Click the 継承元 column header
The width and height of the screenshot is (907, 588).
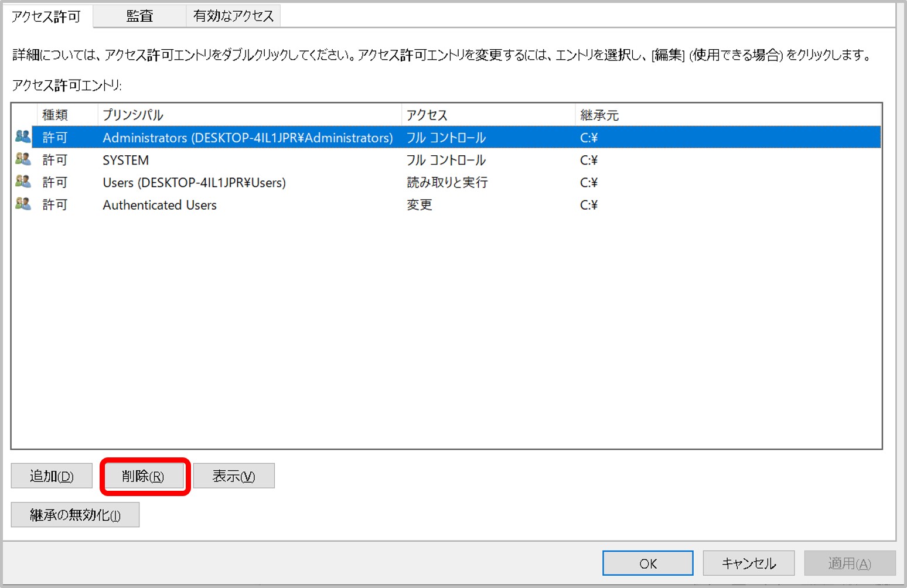pyautogui.click(x=599, y=115)
